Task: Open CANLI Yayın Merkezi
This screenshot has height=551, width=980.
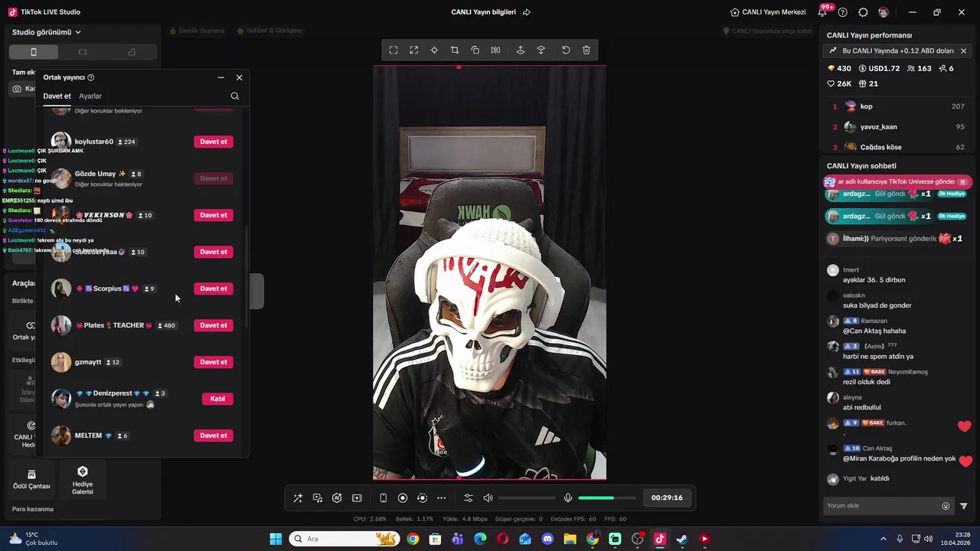Action: click(768, 12)
